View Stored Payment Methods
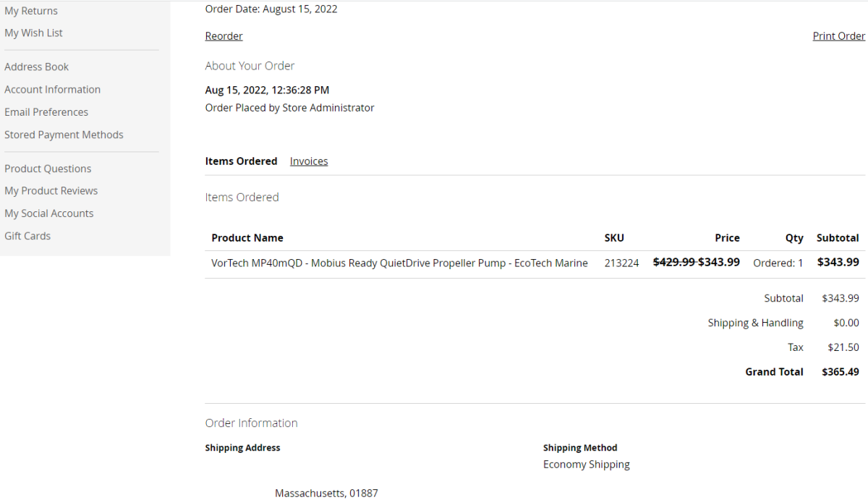Screen dimensions: 868x500 pos(64,135)
